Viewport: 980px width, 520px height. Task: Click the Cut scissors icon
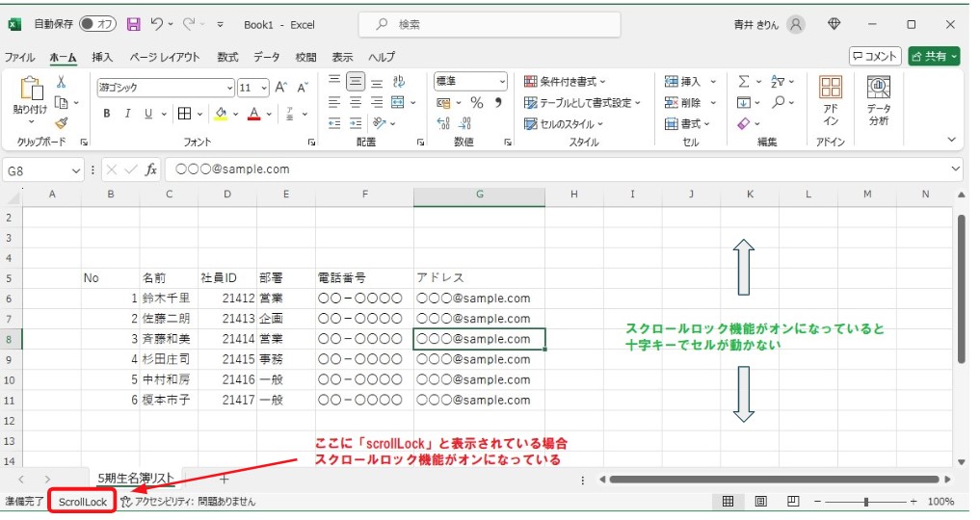click(61, 83)
